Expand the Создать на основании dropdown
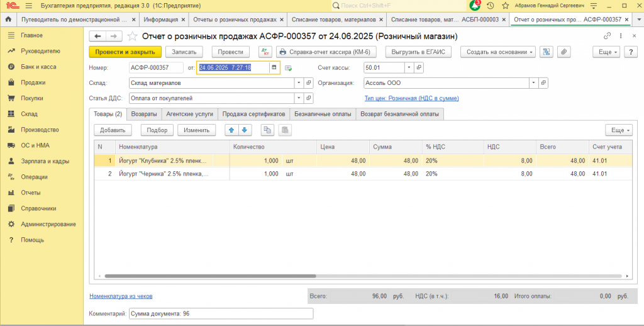Image resolution: width=644 pixels, height=326 pixels. click(x=498, y=52)
